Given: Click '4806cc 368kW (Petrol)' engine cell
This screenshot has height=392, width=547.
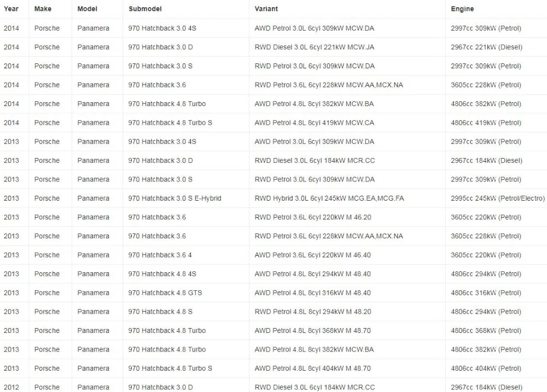Looking at the screenshot, I should [x=486, y=330].
